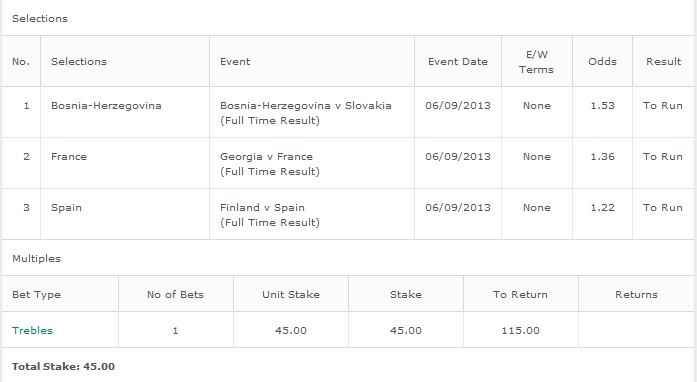
Task: Click the Bosnia-Herzegovina v Slovakia event
Action: coord(305,106)
